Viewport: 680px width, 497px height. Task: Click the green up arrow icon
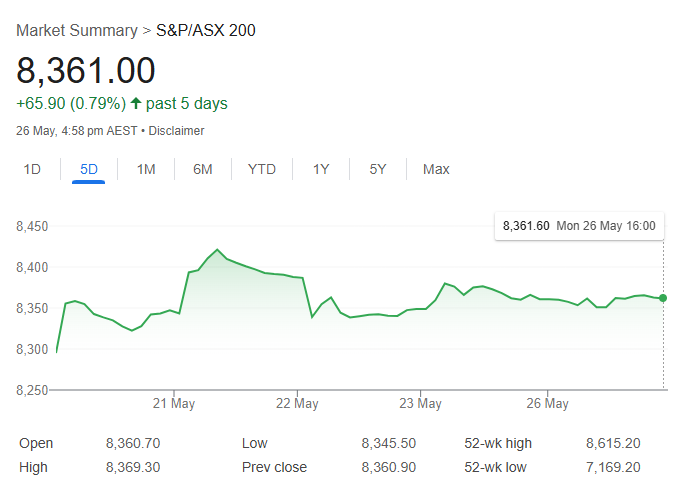pos(136,103)
